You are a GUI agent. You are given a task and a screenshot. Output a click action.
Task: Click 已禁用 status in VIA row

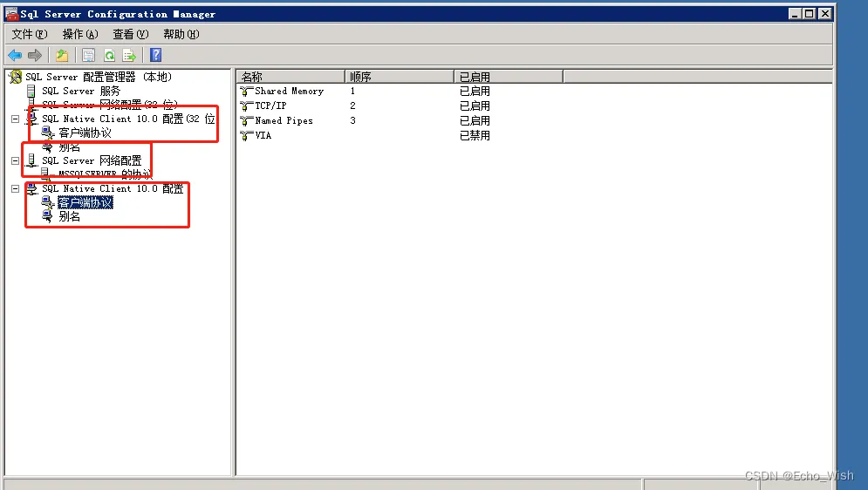(475, 135)
